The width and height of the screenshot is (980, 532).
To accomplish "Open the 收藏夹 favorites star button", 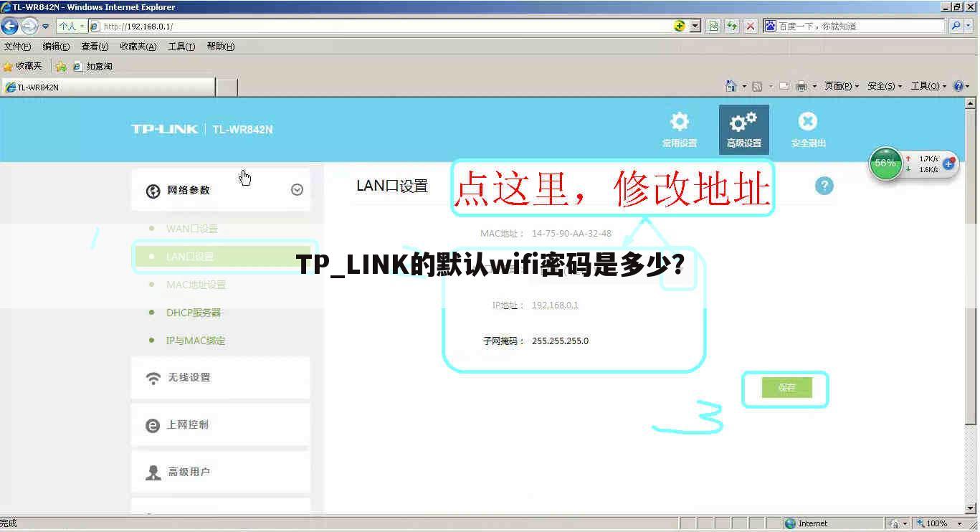I will pyautogui.click(x=23, y=66).
